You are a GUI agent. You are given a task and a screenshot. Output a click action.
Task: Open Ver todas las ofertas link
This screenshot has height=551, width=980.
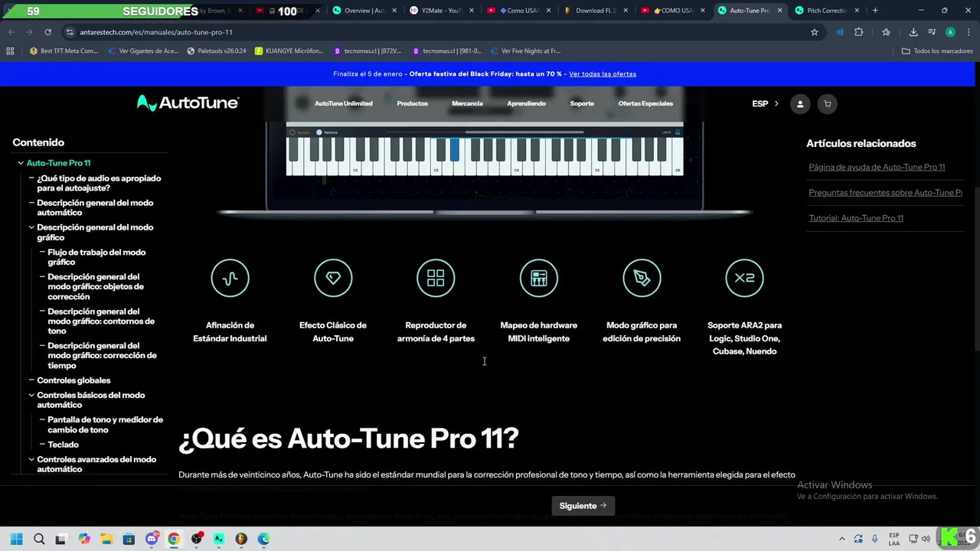click(x=603, y=74)
